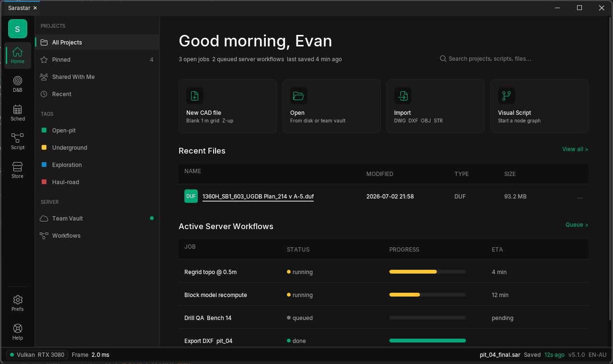Click the Visual Script card icon
Image resolution: width=613 pixels, height=364 pixels.
[507, 96]
